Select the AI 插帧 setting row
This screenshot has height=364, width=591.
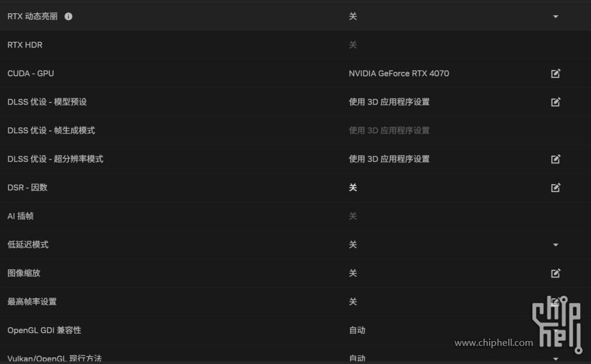20,216
